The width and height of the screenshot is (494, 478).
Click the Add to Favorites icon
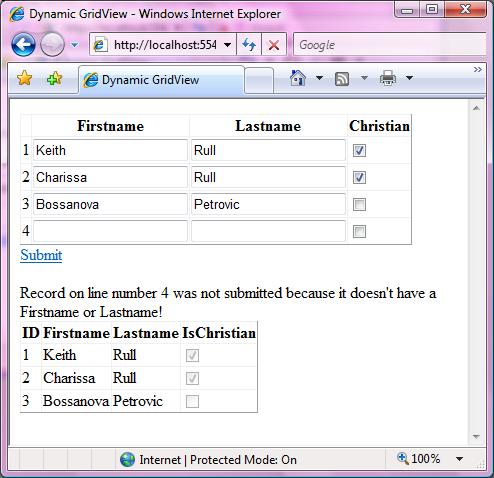click(55, 78)
